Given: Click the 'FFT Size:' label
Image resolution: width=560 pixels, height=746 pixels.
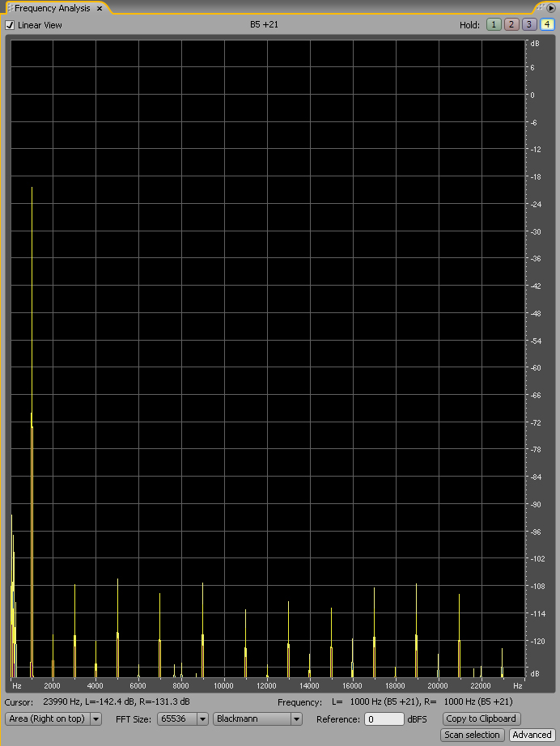Looking at the screenshot, I should [x=134, y=718].
